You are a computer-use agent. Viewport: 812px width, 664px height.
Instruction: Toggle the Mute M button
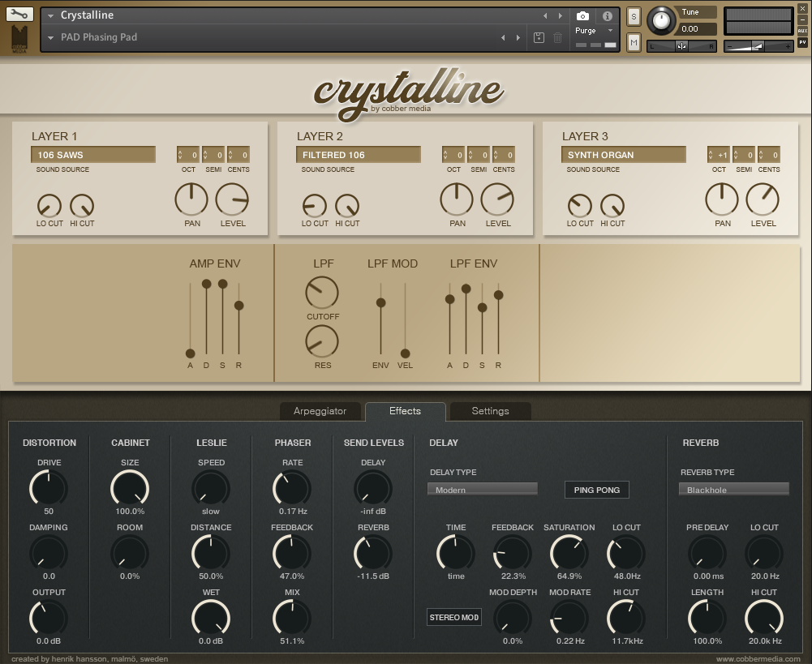634,42
